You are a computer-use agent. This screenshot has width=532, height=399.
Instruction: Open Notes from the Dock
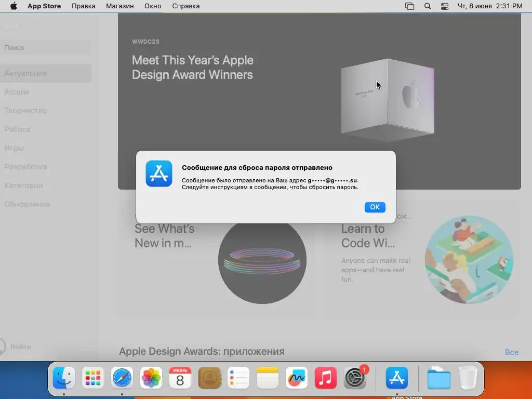(x=268, y=378)
